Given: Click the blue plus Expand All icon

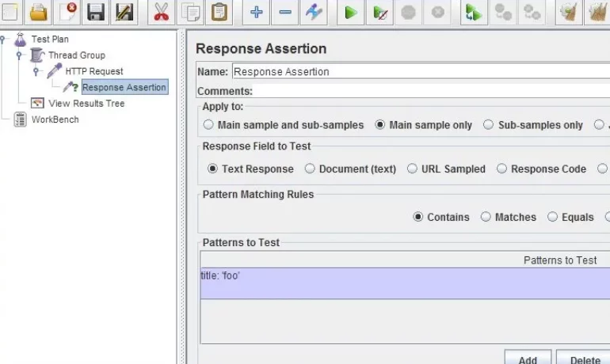Looking at the screenshot, I should click(x=256, y=12).
